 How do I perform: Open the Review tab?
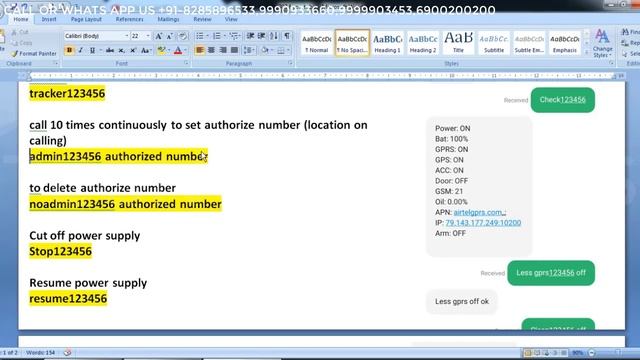202,19
